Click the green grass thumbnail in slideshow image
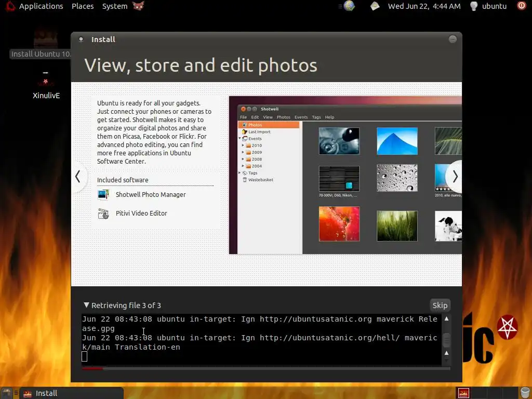The image size is (532, 399). click(x=397, y=225)
